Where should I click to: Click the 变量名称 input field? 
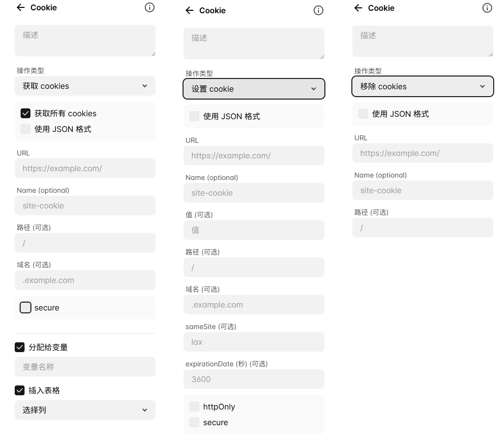coord(85,367)
